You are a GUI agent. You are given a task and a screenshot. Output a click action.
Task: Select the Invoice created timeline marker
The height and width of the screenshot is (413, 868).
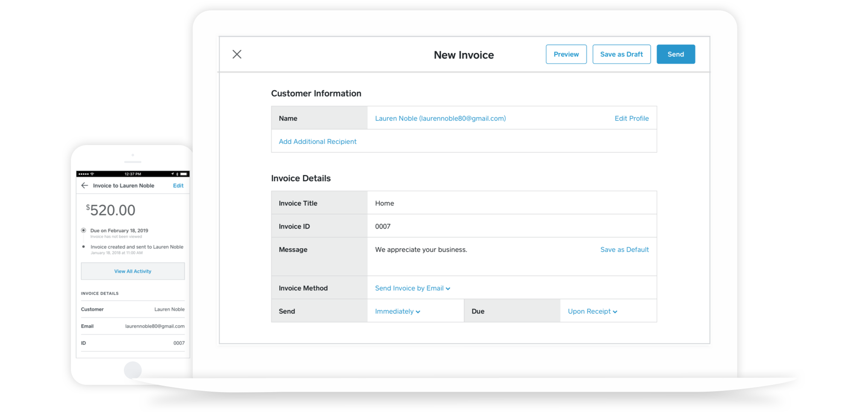(84, 247)
